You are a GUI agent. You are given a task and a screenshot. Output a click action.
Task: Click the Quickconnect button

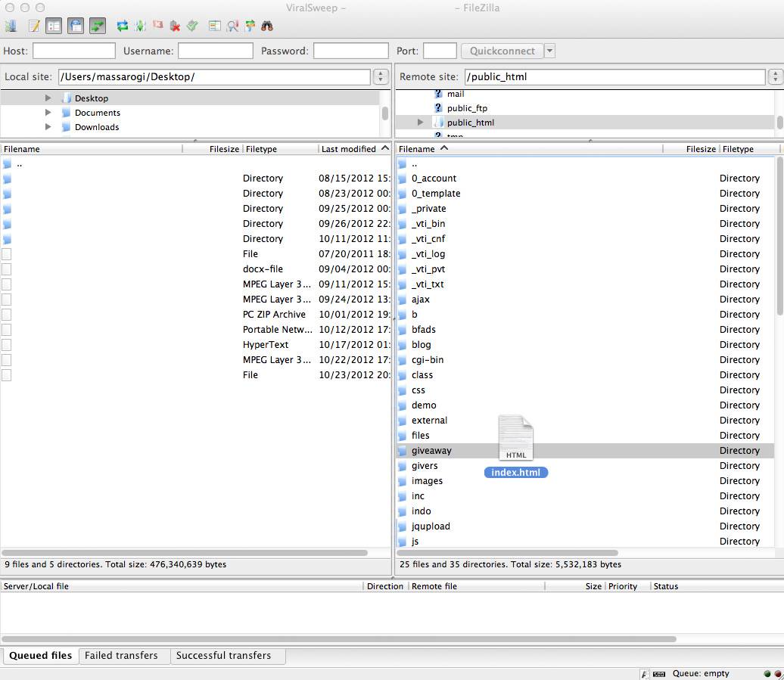pos(502,51)
